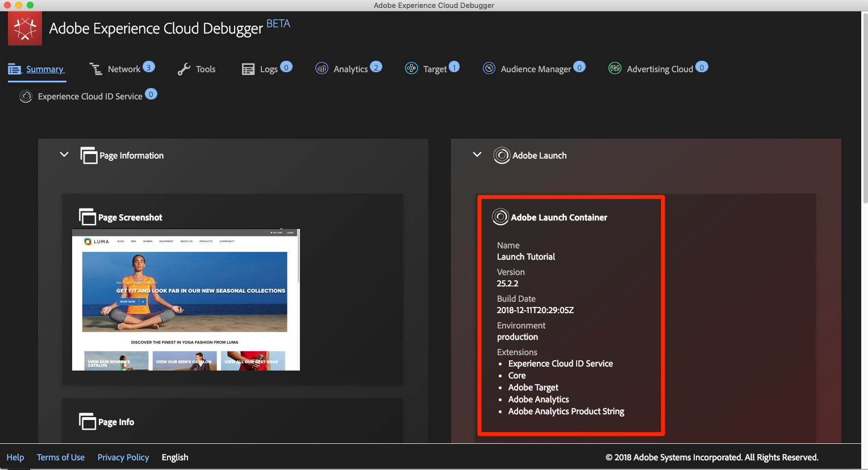Click the BETA label beside the title

coord(278,24)
